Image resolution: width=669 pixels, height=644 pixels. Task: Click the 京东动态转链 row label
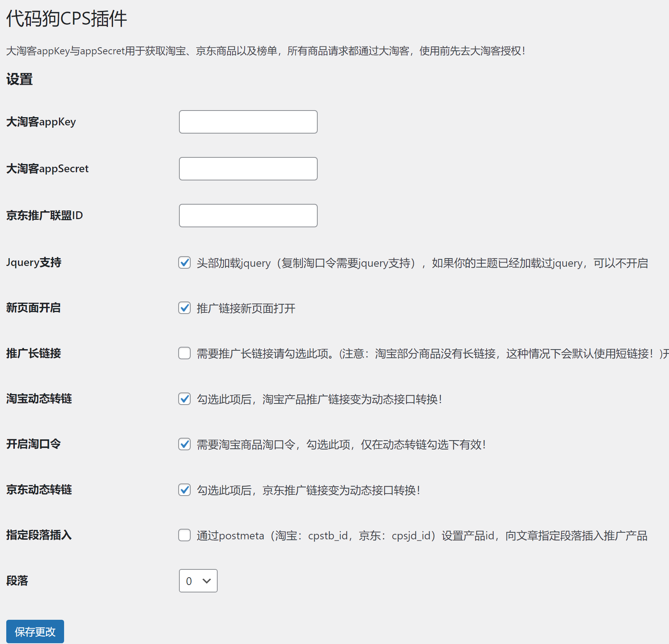(39, 490)
